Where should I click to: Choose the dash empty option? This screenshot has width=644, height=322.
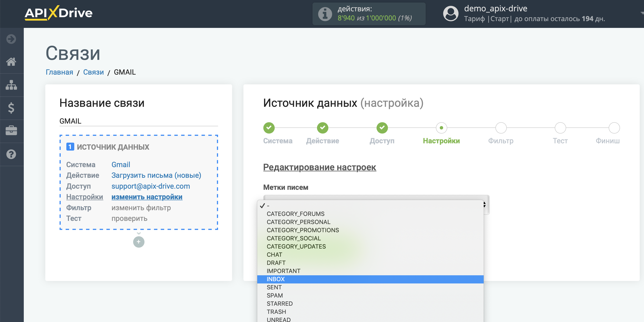(x=370, y=206)
